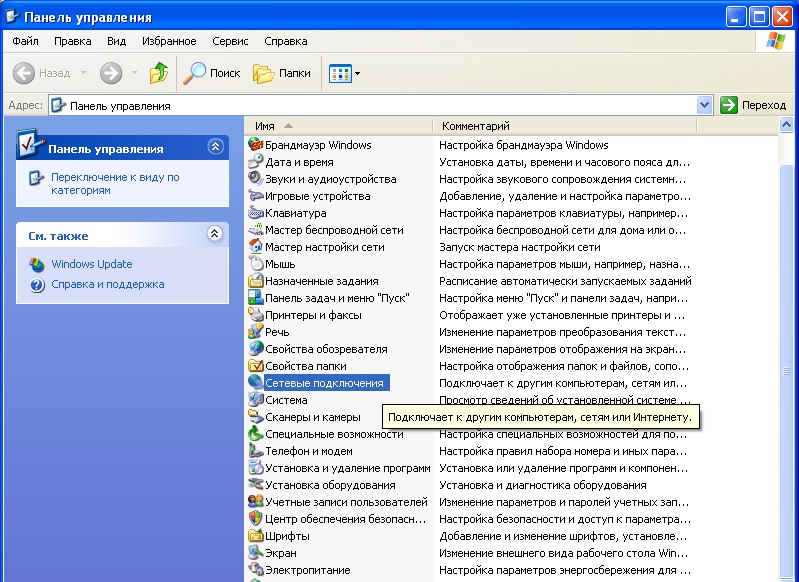This screenshot has width=799, height=582.
Task: Open the Учетные записи пользователей icon
Action: 255,501
